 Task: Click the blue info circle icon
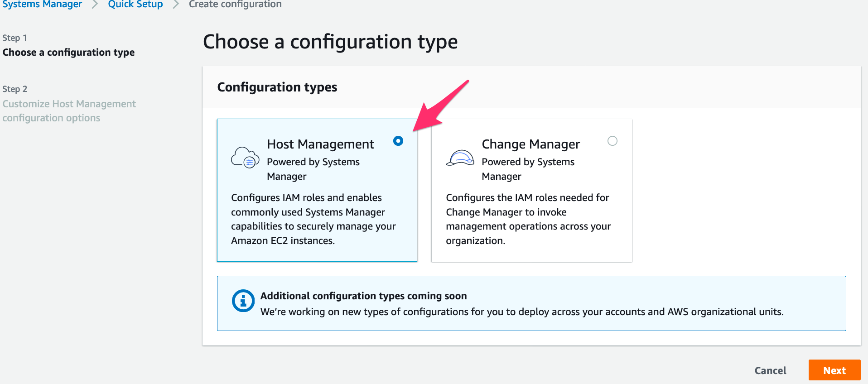243,301
